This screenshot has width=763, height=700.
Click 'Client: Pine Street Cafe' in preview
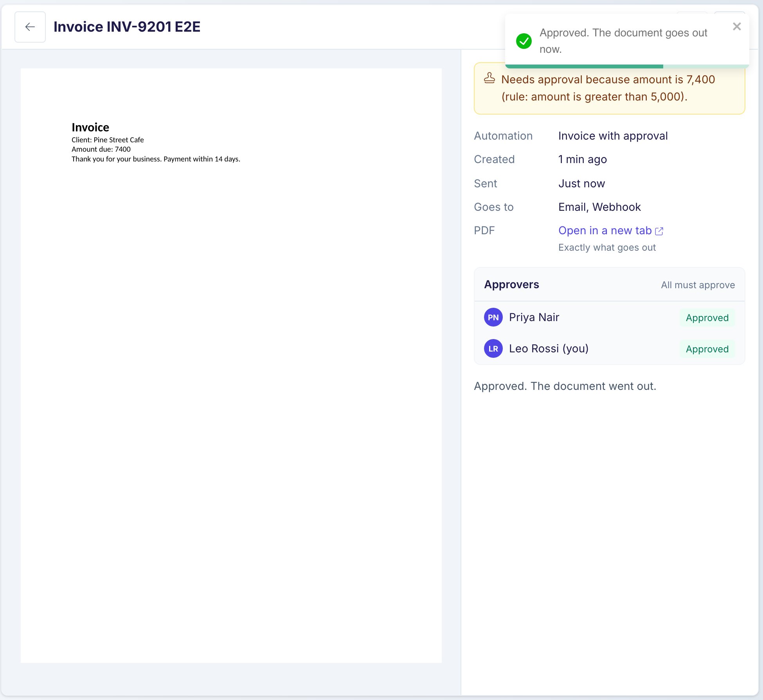tap(108, 140)
